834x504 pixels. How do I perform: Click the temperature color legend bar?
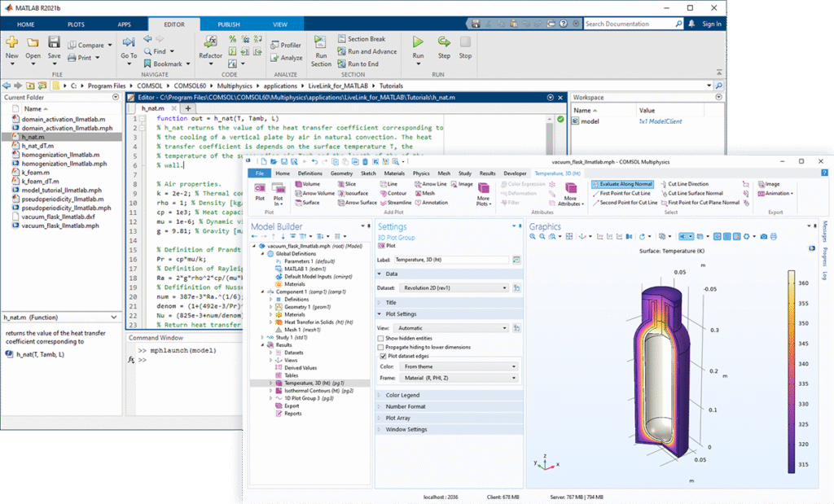click(x=792, y=372)
